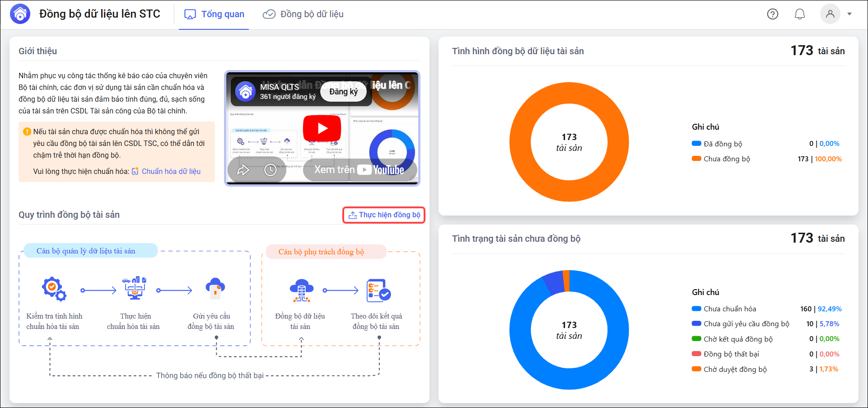Click the user avatar icon
868x408 pixels.
click(830, 14)
